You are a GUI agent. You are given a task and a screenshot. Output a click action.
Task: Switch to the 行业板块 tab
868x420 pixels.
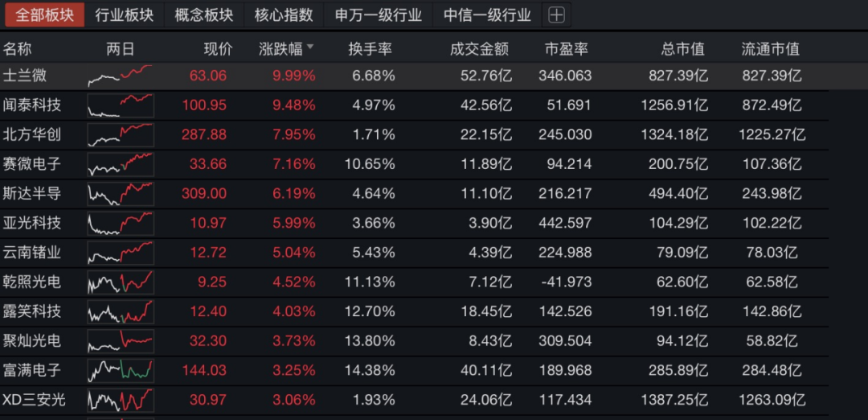124,14
